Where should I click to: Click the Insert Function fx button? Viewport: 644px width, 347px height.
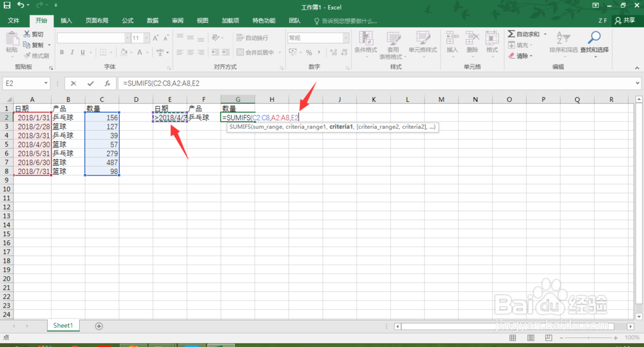pyautogui.click(x=107, y=83)
